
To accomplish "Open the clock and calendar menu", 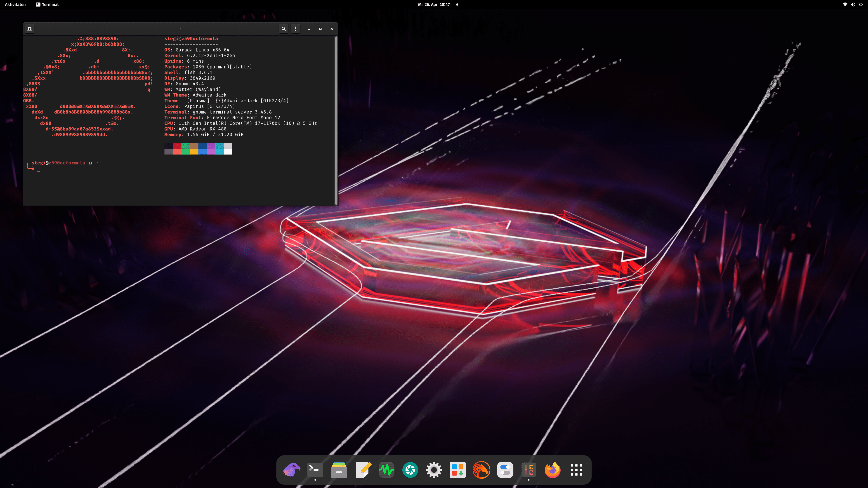I will pos(434,4).
